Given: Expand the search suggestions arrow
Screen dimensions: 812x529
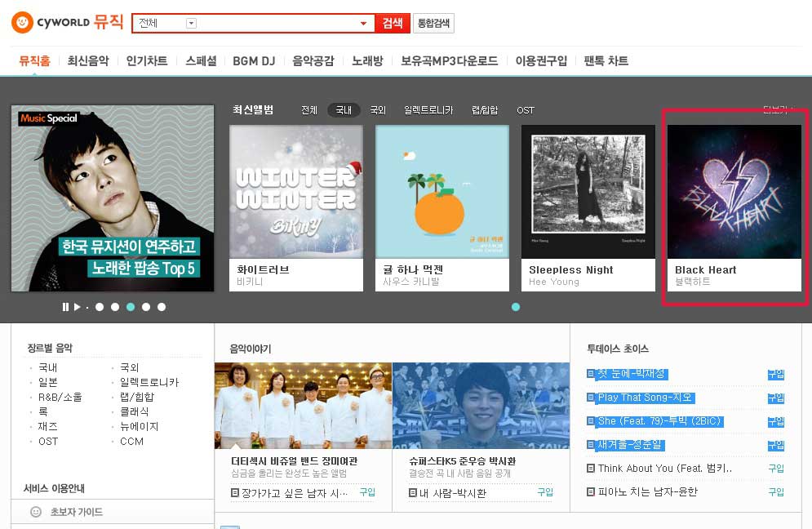Looking at the screenshot, I should coord(363,24).
